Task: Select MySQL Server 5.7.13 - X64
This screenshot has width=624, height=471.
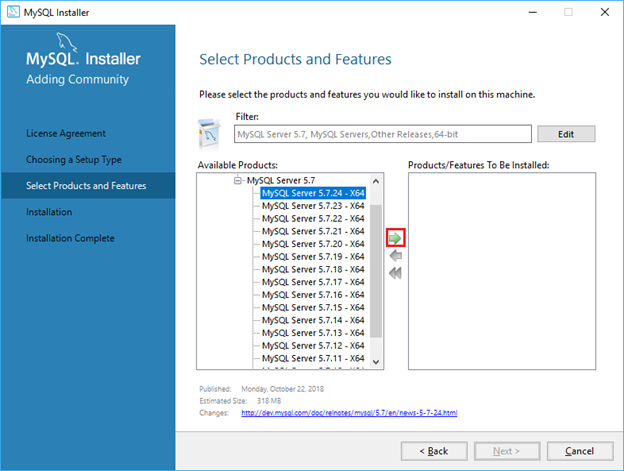Action: [313, 333]
